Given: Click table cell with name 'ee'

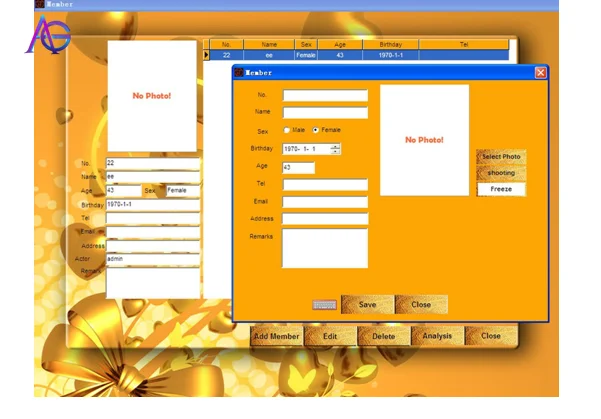Looking at the screenshot, I should (x=269, y=55).
